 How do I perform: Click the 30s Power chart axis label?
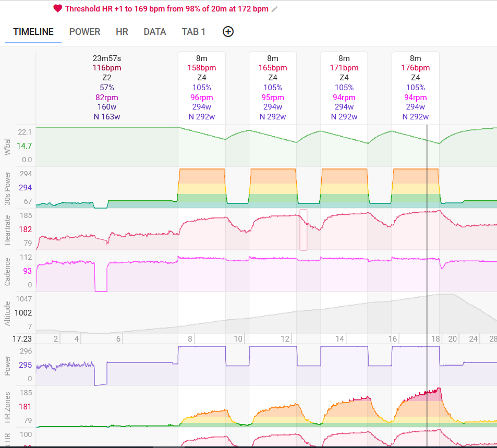coord(7,188)
